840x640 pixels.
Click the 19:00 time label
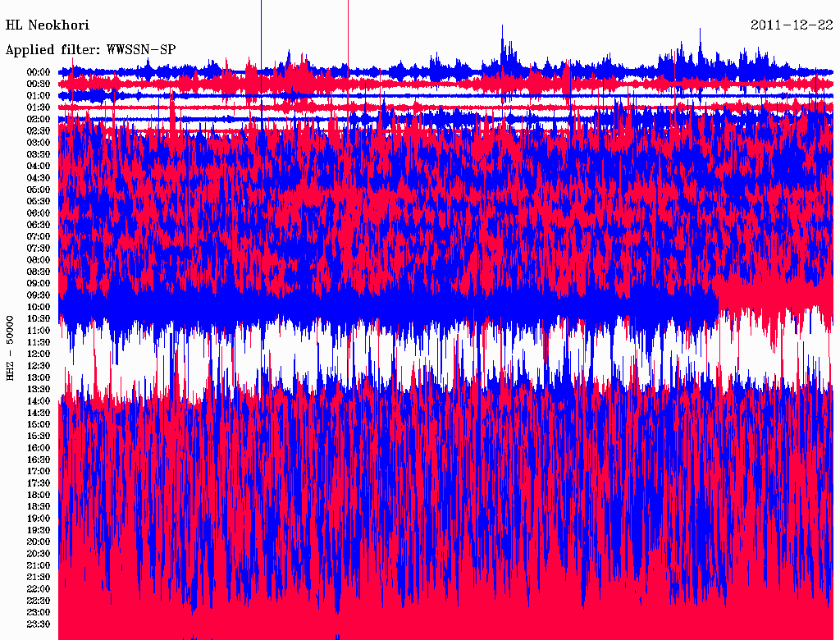click(x=39, y=519)
